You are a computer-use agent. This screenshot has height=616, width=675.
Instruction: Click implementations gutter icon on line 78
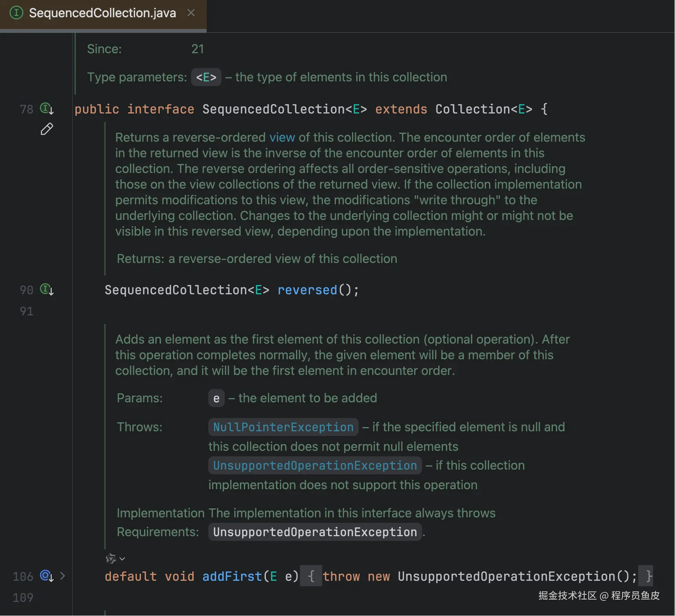tap(47, 108)
